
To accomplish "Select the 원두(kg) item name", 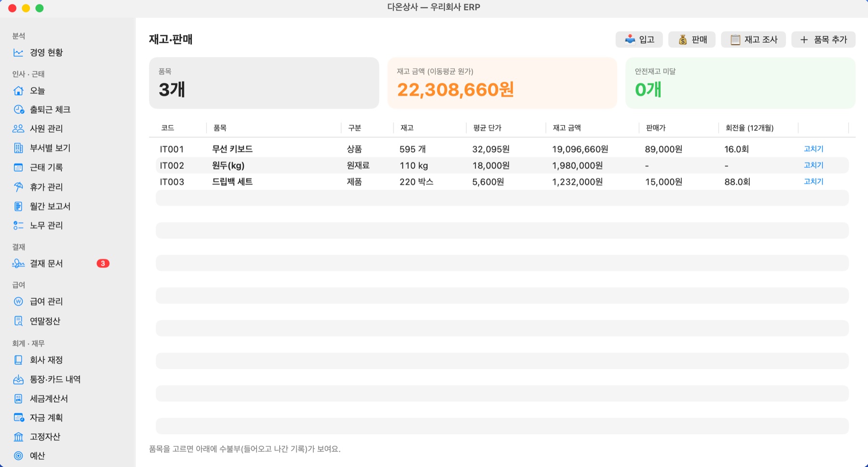I will (228, 166).
